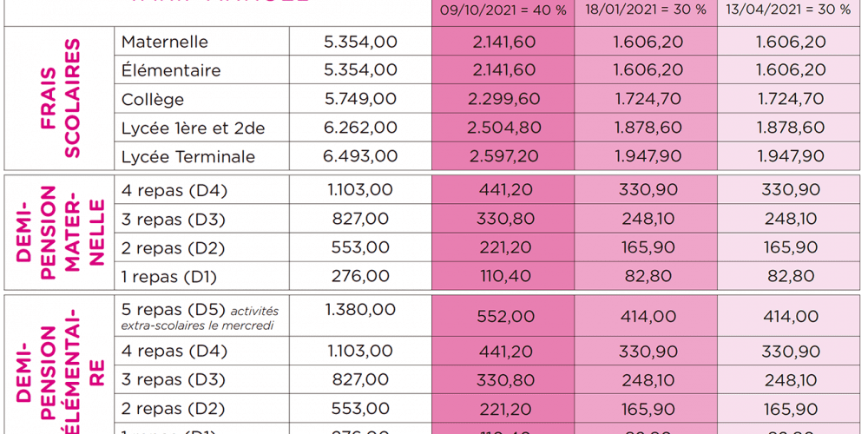Select the 2.504,80 cell for Lycée 1ère
The image size is (868, 434).
point(503,128)
